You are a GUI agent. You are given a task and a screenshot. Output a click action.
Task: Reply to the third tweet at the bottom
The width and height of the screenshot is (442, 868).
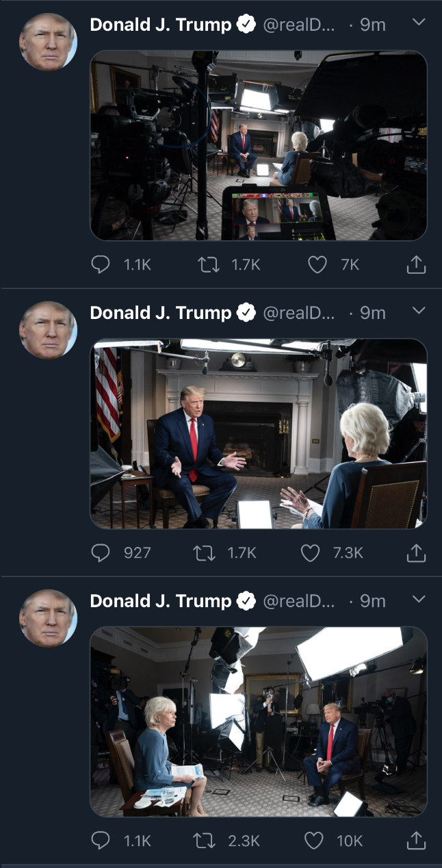(x=101, y=840)
